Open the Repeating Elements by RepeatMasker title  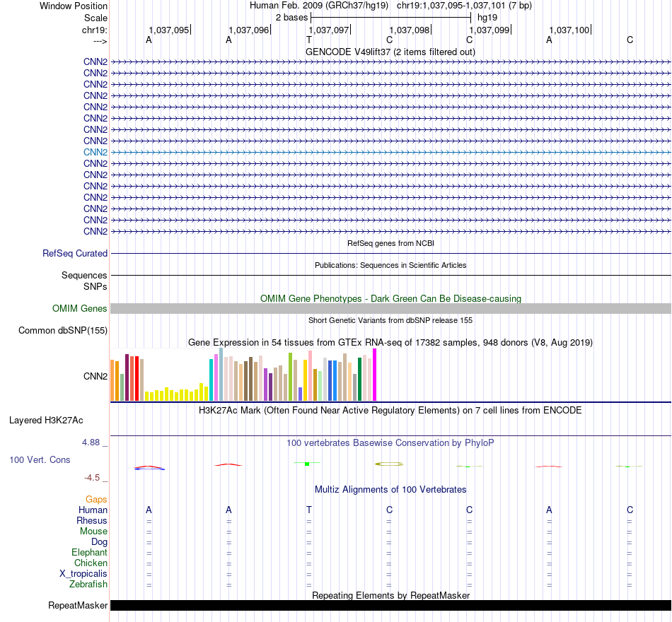click(390, 595)
